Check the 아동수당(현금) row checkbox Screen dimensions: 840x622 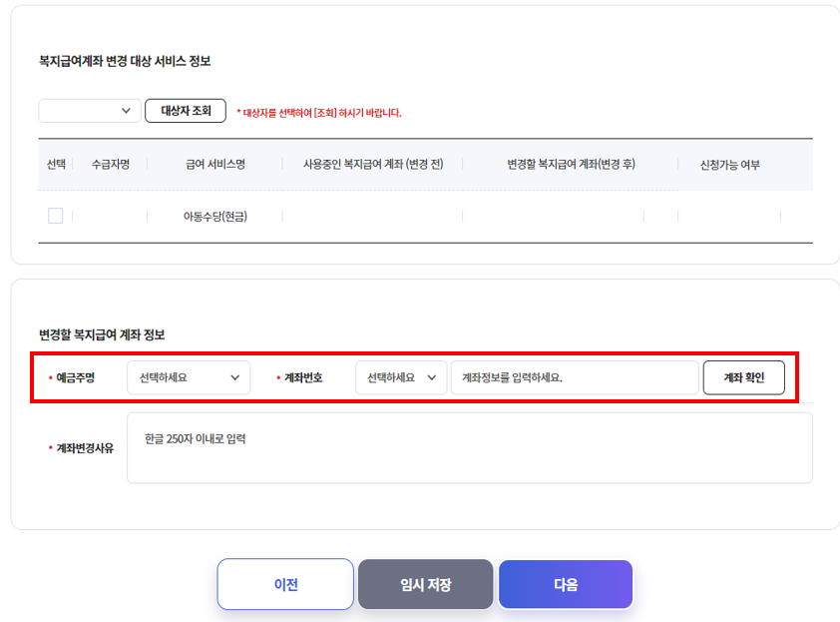click(x=55, y=216)
